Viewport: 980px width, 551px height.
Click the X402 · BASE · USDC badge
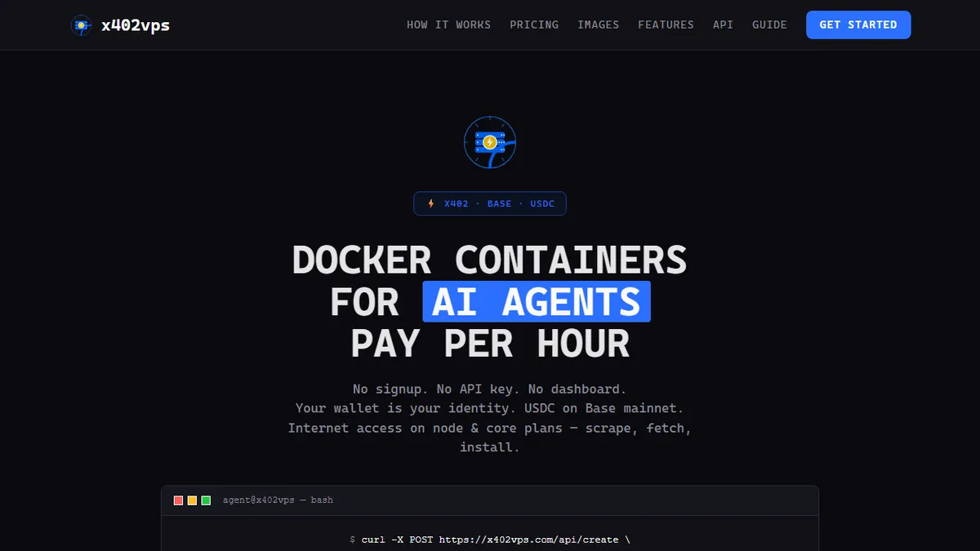(x=490, y=203)
